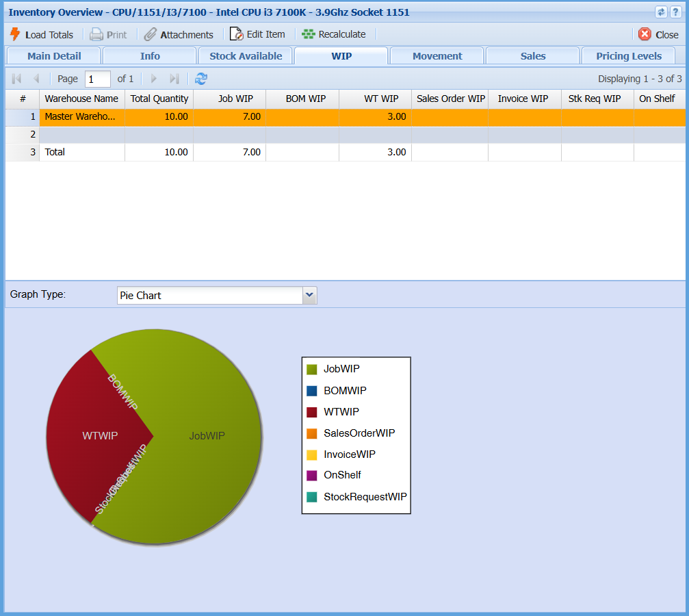The width and height of the screenshot is (689, 616).
Task: Click the Print button
Action: pos(109,34)
